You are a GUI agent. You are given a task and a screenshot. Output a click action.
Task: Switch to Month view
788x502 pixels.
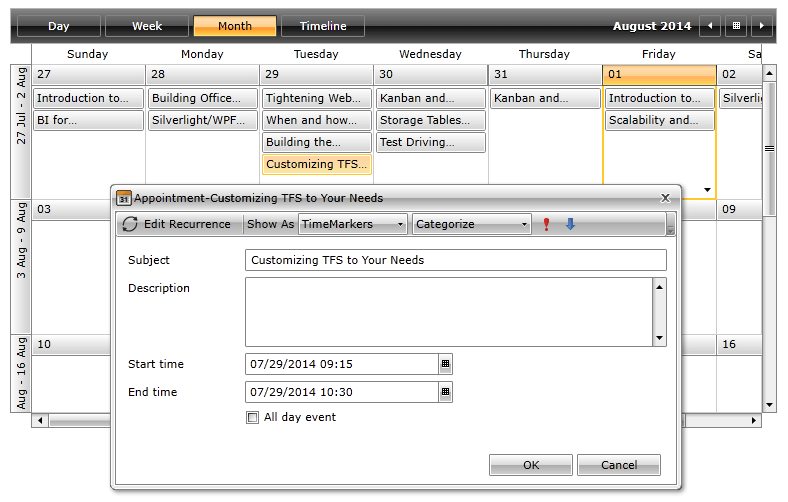[235, 26]
